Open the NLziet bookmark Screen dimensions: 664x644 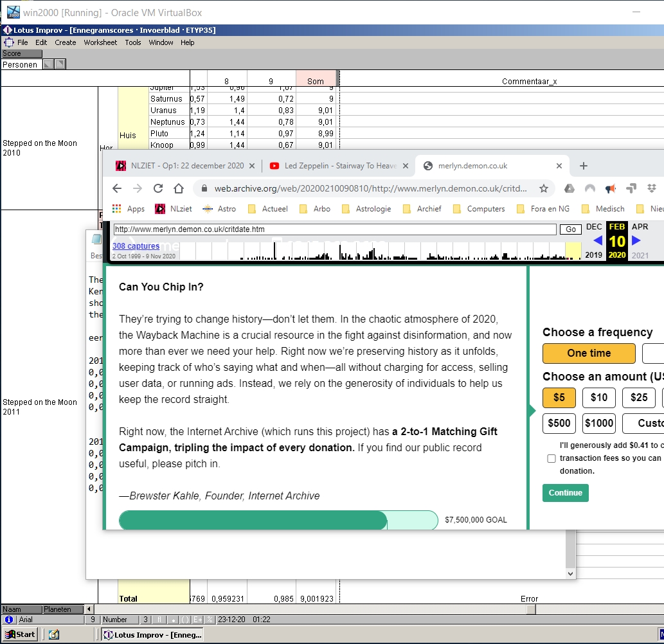click(x=174, y=209)
